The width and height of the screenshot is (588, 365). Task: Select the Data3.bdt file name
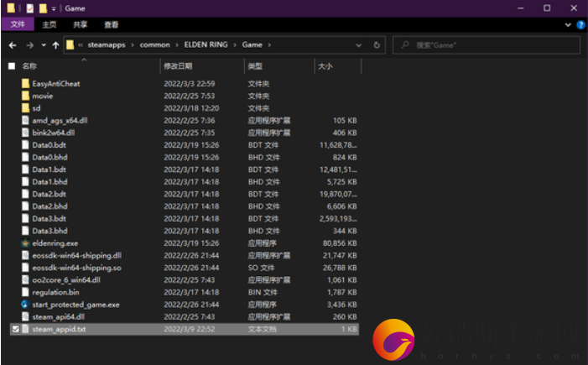click(49, 219)
